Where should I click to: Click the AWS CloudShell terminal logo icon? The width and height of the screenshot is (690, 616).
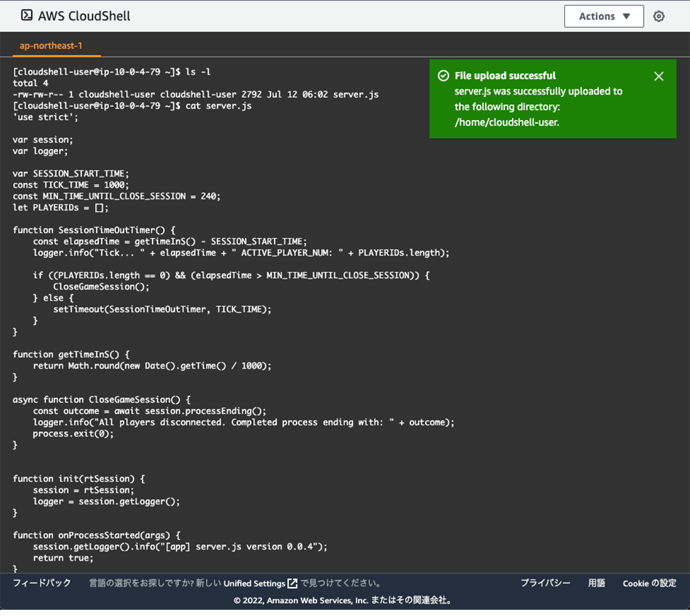tap(27, 15)
